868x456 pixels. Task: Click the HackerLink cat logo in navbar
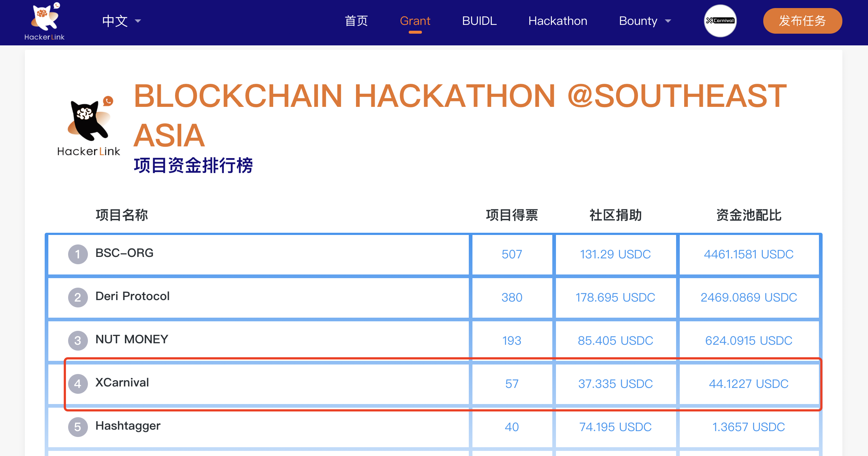[44, 21]
